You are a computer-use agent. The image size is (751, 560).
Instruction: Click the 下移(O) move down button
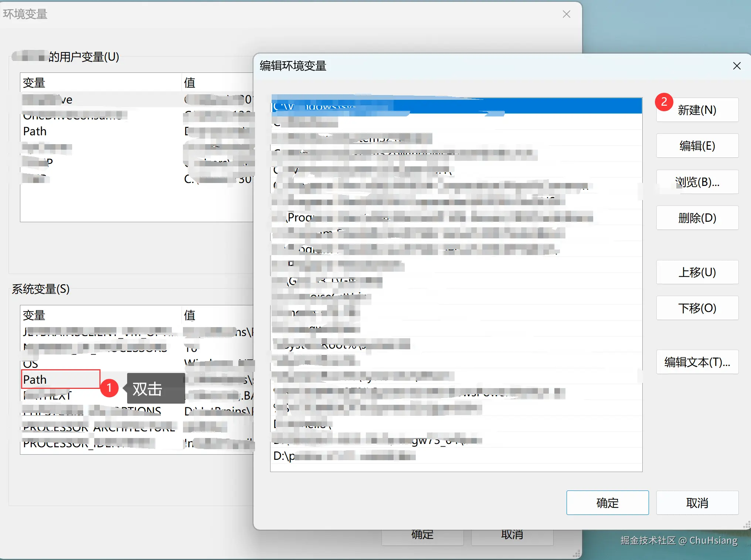click(x=697, y=308)
